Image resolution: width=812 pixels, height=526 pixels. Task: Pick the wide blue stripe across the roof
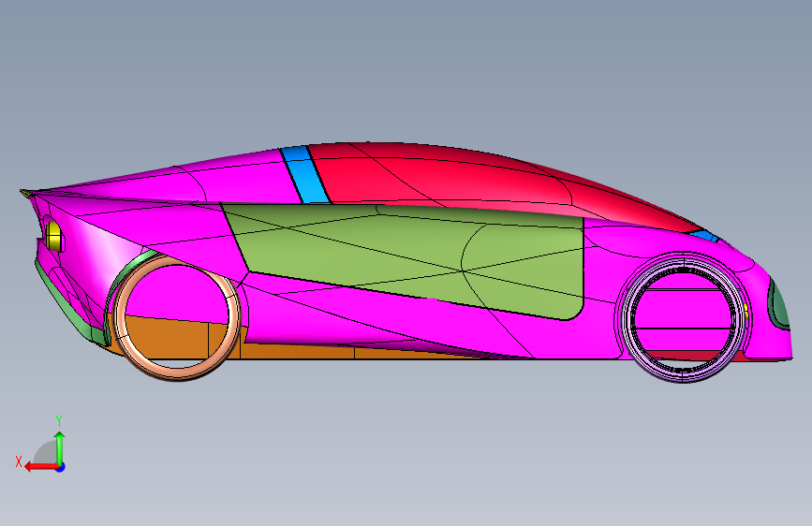(x=306, y=175)
